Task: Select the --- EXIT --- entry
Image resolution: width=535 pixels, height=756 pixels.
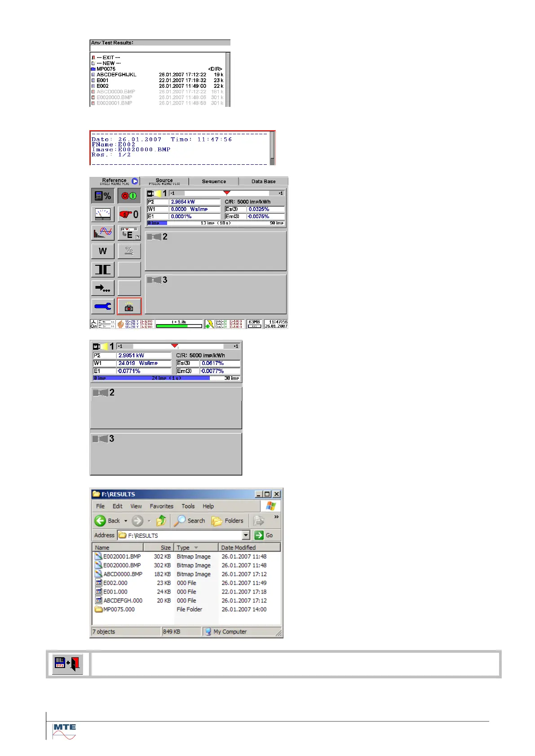Action: pos(108,57)
